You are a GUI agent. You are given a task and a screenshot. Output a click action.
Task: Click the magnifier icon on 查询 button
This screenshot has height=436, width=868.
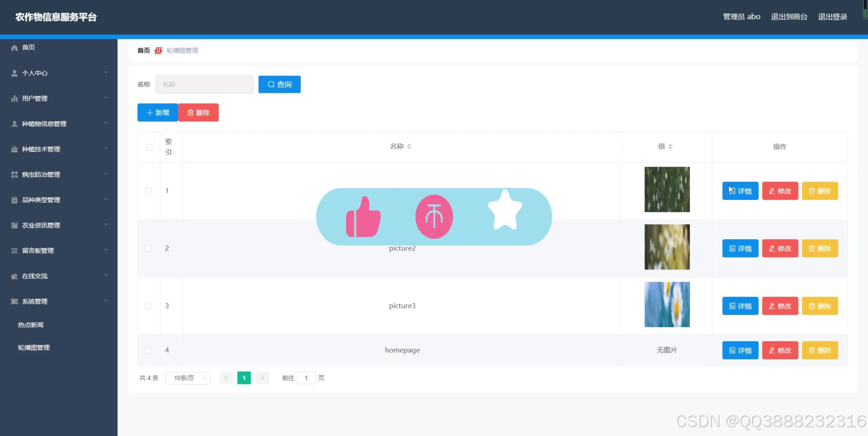click(271, 84)
